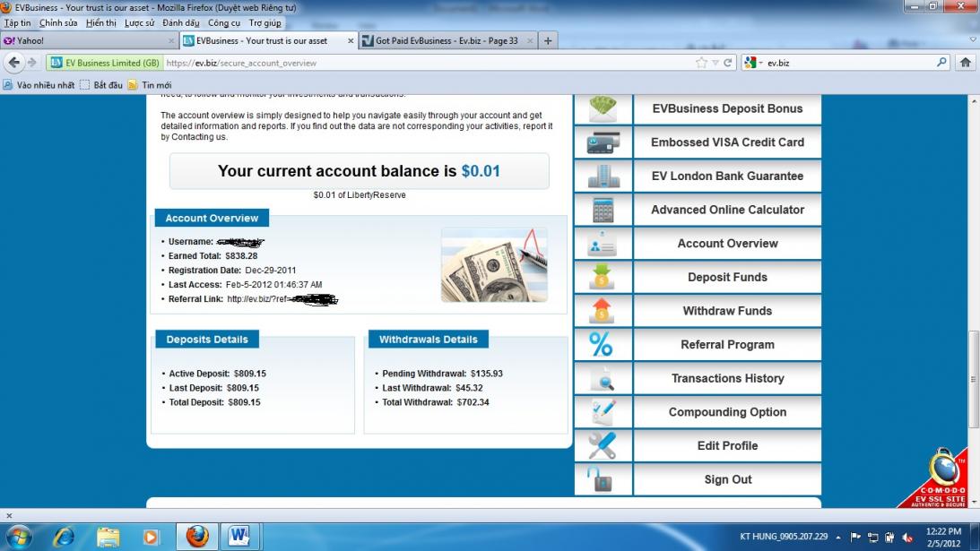Click the Sign Out button

[x=727, y=480]
